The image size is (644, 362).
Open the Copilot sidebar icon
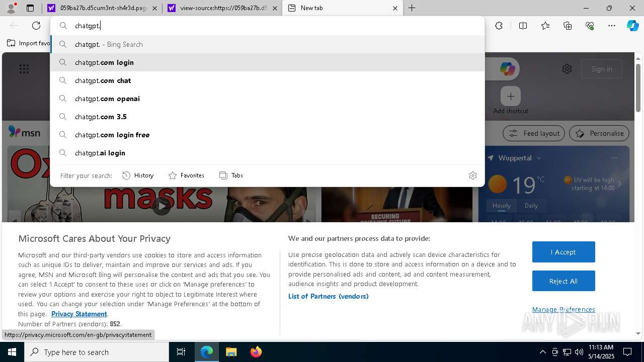click(x=632, y=26)
